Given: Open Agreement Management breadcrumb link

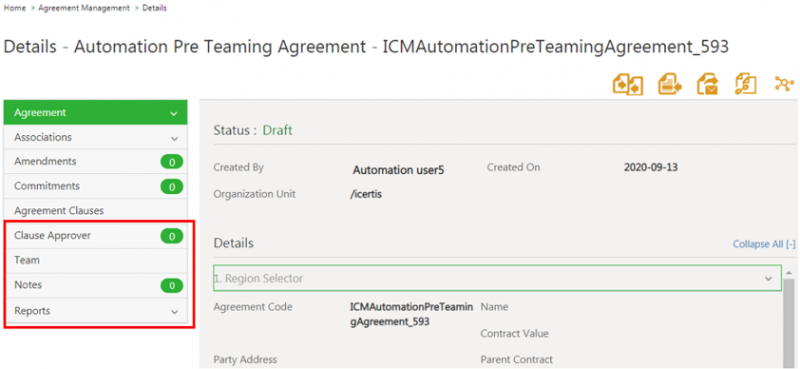Looking at the screenshot, I should point(85,8).
